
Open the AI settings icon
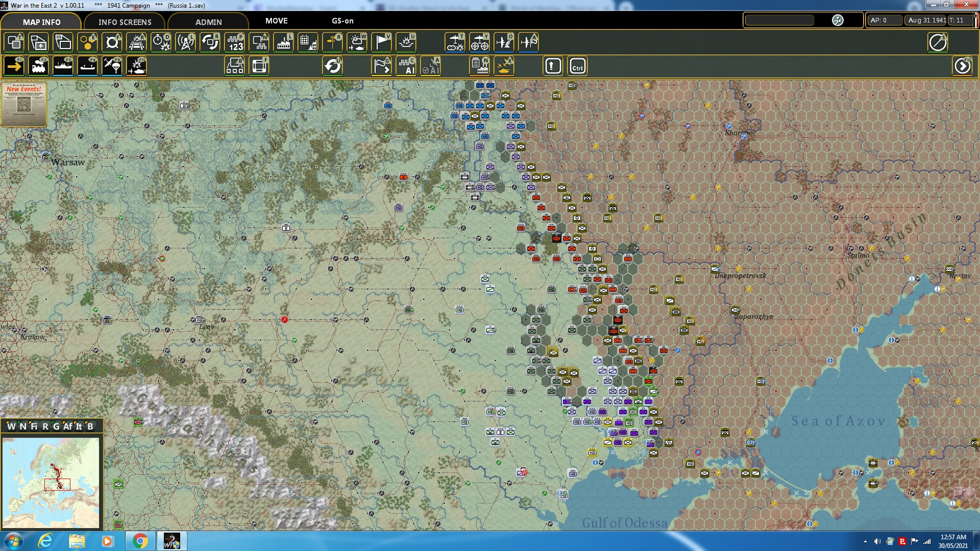point(406,66)
